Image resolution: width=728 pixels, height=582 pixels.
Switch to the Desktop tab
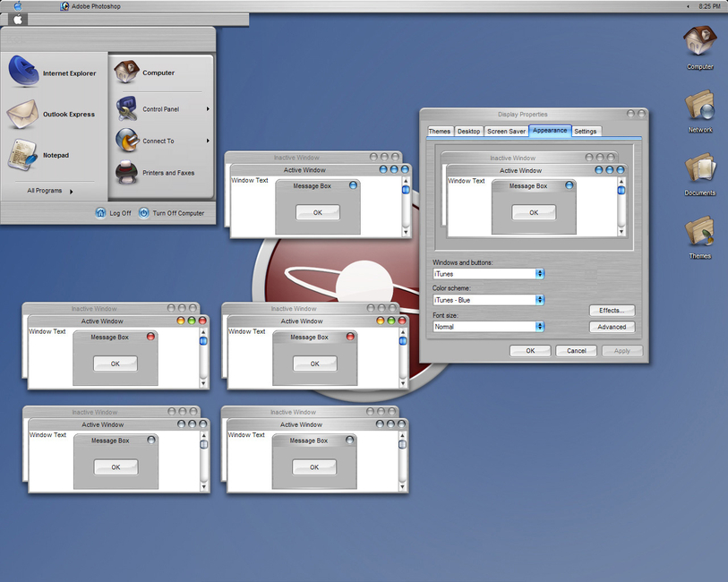(468, 132)
